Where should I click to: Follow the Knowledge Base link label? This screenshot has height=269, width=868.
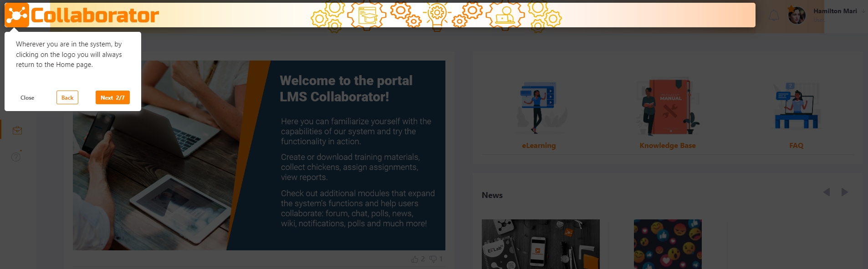pos(668,146)
